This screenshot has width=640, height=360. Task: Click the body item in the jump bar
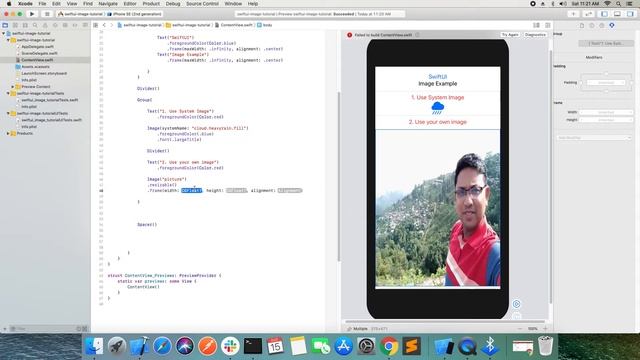pyautogui.click(x=264, y=25)
